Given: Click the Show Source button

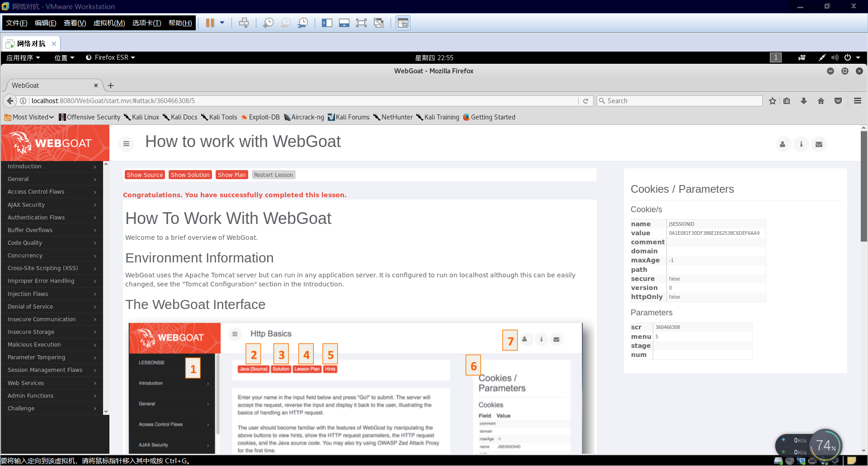Looking at the screenshot, I should pyautogui.click(x=145, y=175).
